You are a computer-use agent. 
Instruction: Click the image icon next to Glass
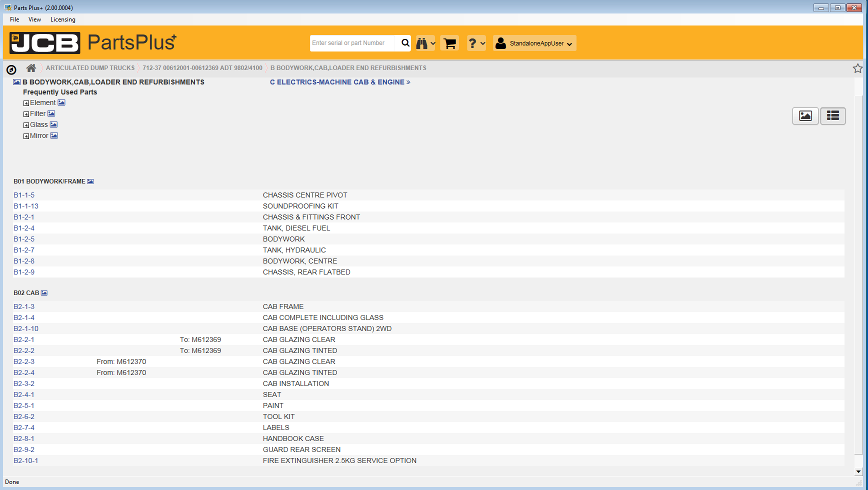click(53, 124)
